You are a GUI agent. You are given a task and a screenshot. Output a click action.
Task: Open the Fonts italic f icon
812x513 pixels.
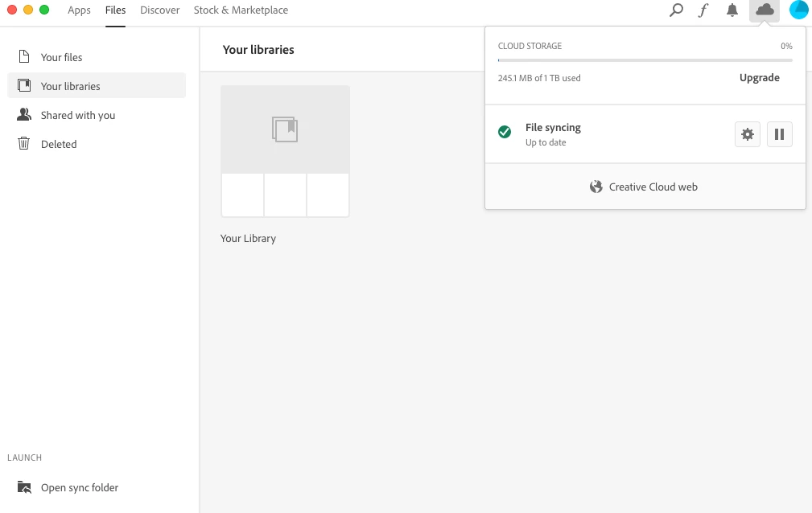703,10
